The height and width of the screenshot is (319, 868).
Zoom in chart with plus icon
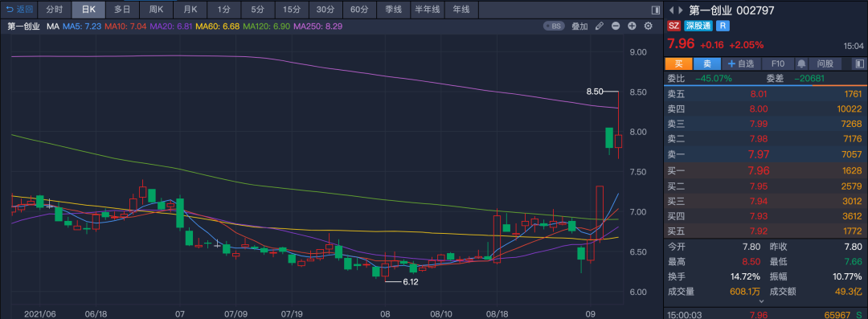coord(632,26)
